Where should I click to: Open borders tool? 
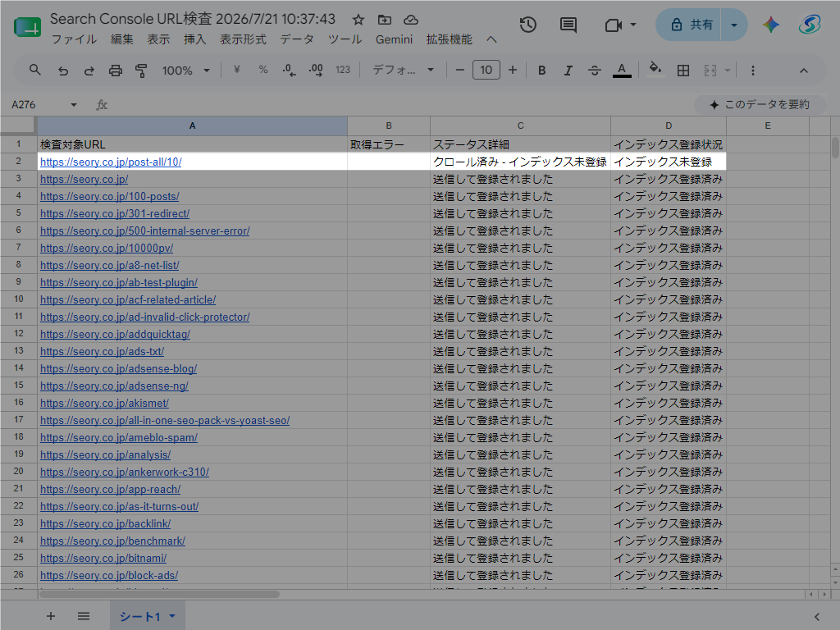[x=683, y=71]
